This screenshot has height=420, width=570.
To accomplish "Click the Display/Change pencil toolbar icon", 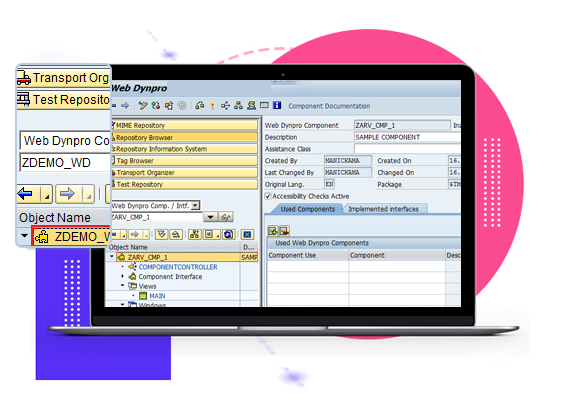I will 143,106.
